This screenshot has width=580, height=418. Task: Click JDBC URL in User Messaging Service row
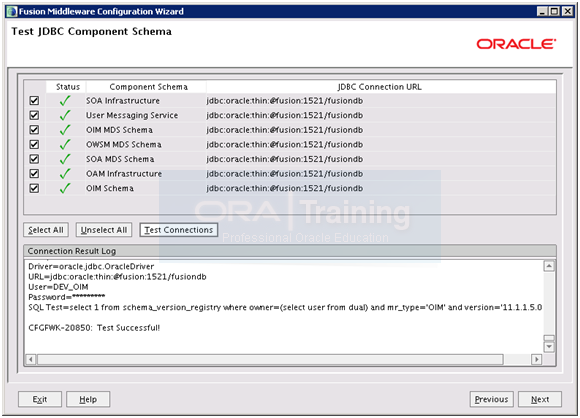point(284,115)
